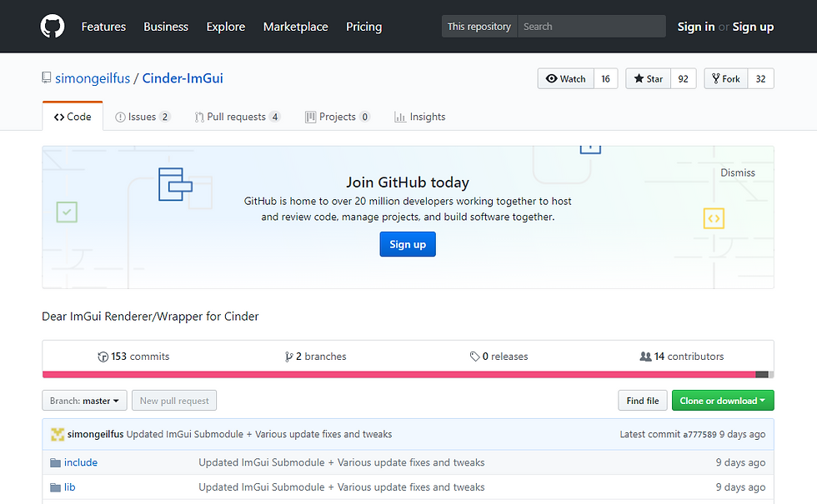Viewport: 817px width, 504px height.
Task: Open the simongeilfus commit author link
Action: pos(95,434)
